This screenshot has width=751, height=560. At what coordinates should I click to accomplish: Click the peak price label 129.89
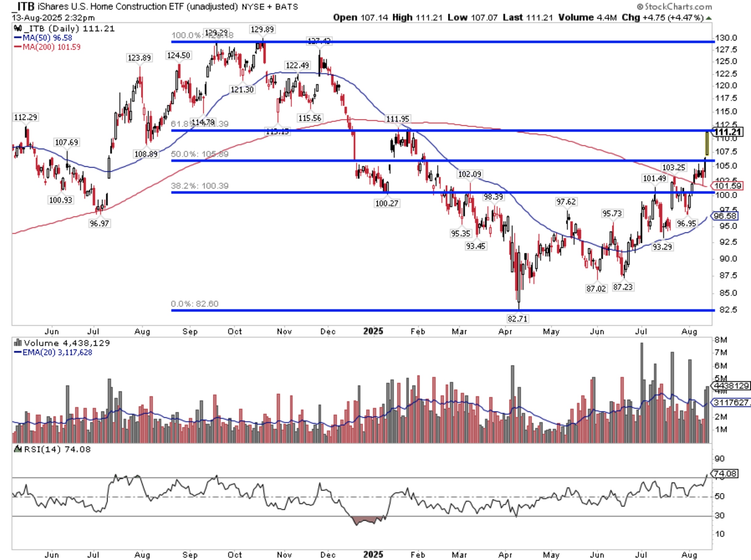pos(262,30)
